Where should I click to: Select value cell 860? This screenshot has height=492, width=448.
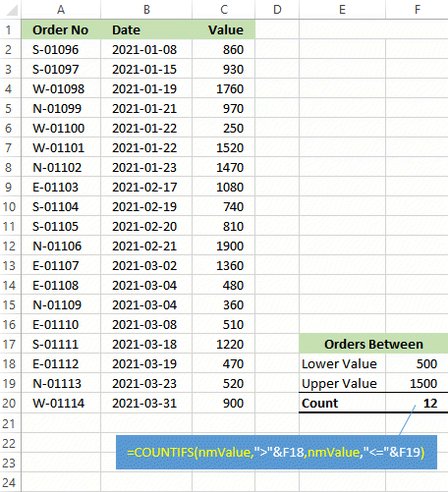tap(224, 49)
